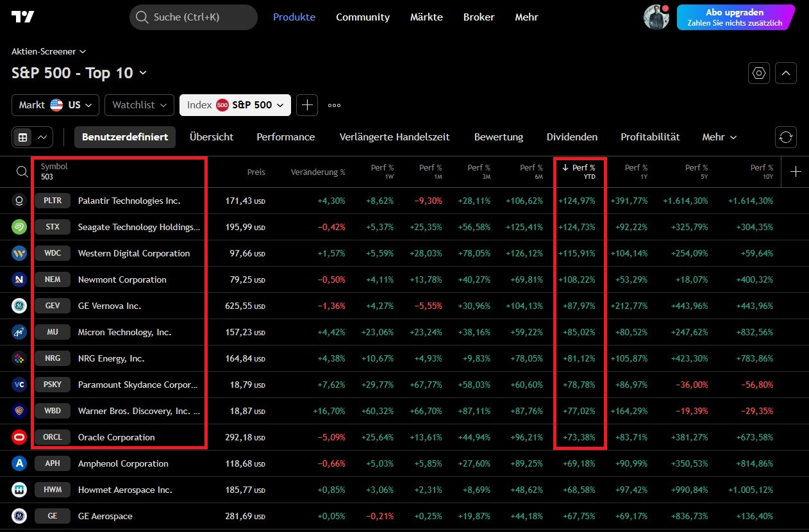
Task: Click the Howmet Aerospace logo icon
Action: pos(19,490)
